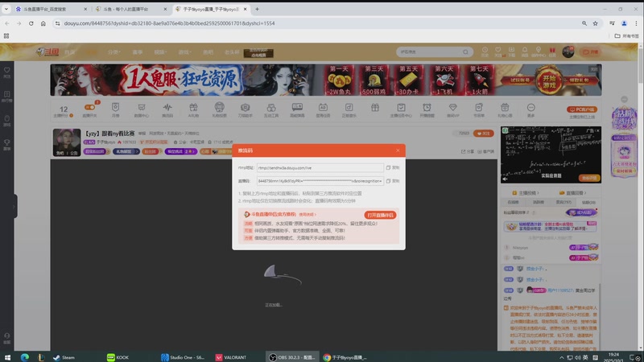
Task: Click the search magnifier in site header
Action: [465, 52]
